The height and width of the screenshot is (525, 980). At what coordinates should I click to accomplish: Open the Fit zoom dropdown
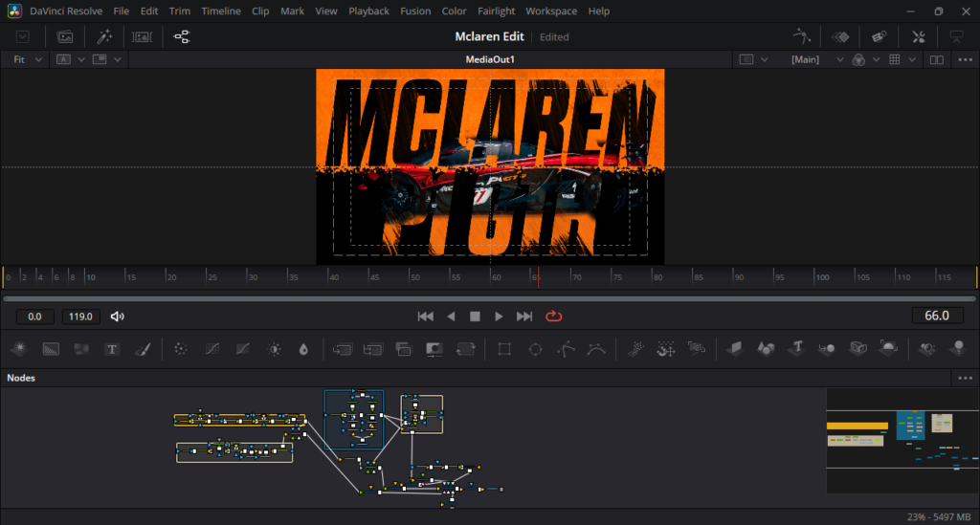[x=28, y=59]
